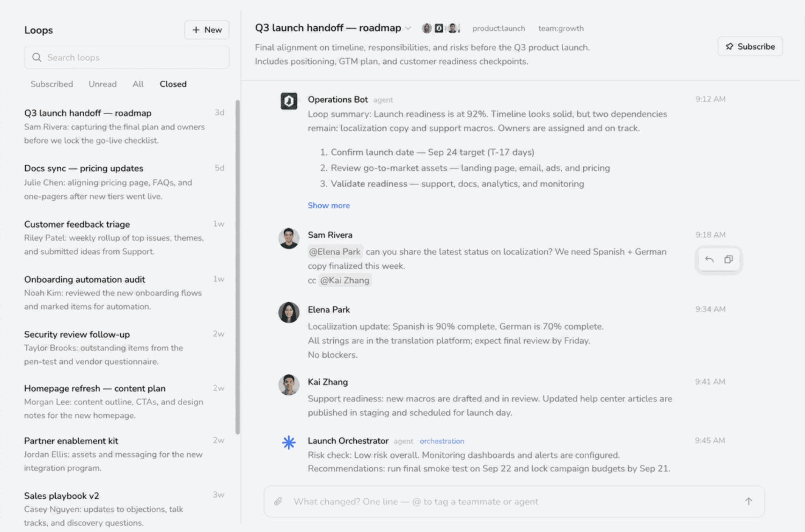Open participant avatars group in loop header
This screenshot has height=532, width=805.
[x=441, y=28]
